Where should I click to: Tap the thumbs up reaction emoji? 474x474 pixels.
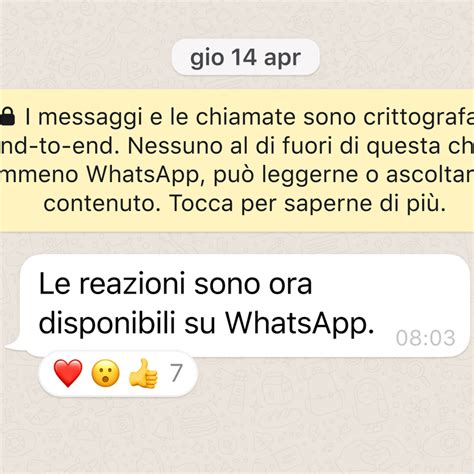coord(143,373)
